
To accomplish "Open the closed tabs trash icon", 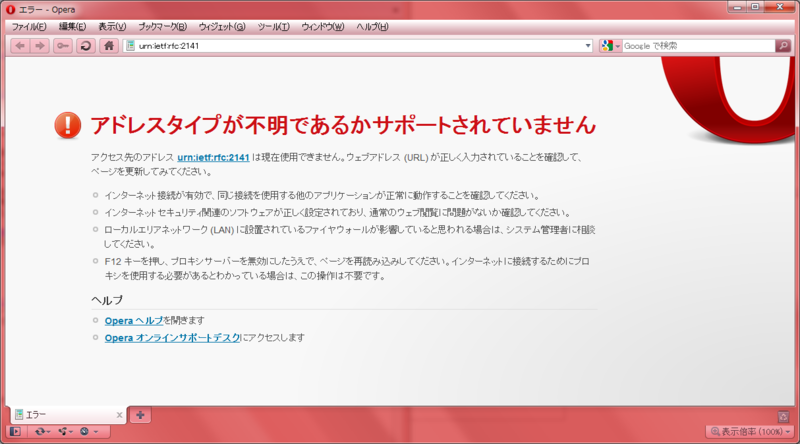I will coord(784,416).
